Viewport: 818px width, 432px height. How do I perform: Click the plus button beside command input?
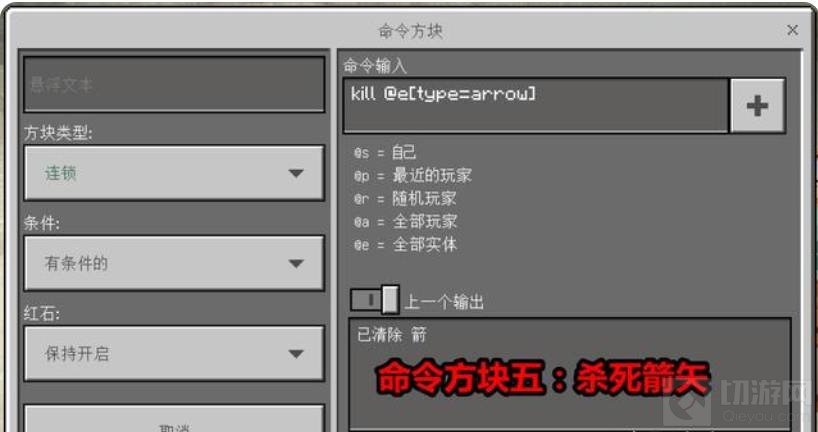point(757,106)
